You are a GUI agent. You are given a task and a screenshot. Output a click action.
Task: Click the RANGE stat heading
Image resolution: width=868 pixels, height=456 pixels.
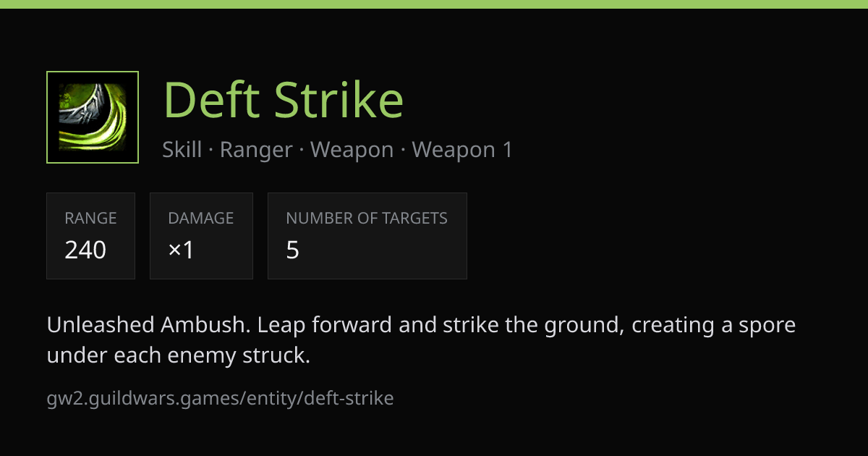[x=90, y=218]
